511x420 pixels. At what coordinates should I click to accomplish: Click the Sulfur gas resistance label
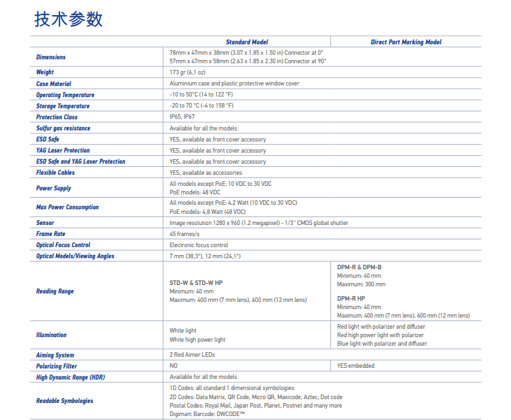click(63, 128)
